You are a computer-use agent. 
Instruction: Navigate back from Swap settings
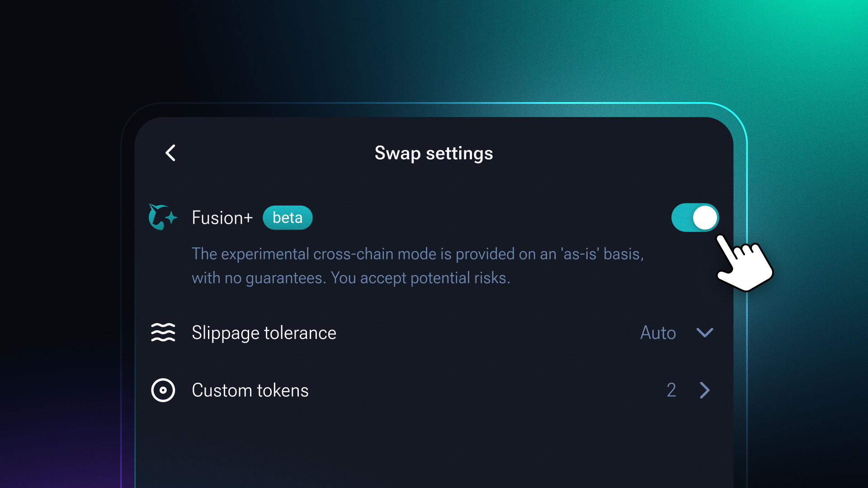170,153
